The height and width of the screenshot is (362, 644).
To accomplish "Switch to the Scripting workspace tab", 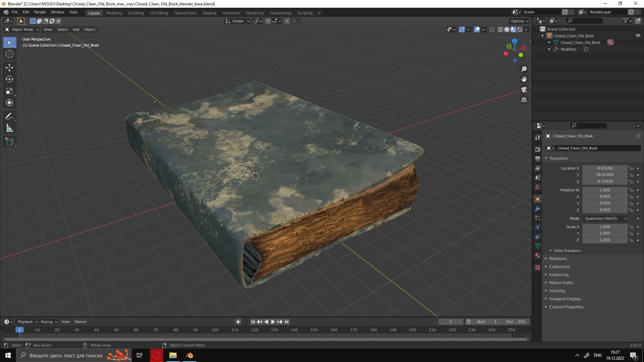I will pos(305,13).
